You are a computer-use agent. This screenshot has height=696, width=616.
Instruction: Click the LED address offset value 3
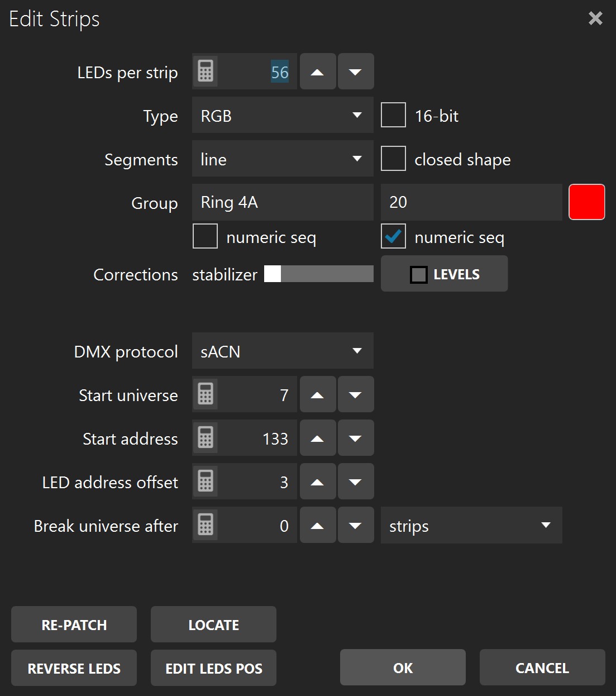(x=284, y=482)
